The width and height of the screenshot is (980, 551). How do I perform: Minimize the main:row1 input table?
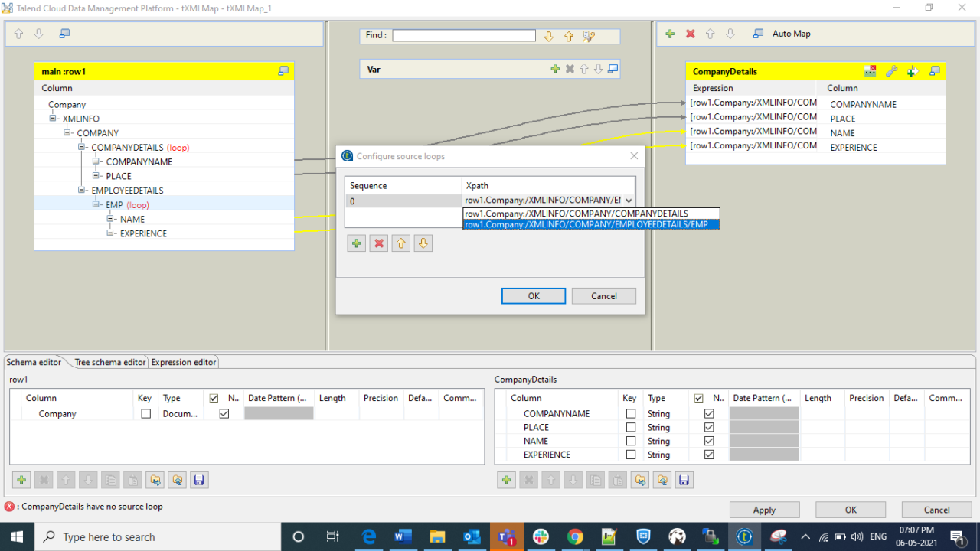[283, 71]
